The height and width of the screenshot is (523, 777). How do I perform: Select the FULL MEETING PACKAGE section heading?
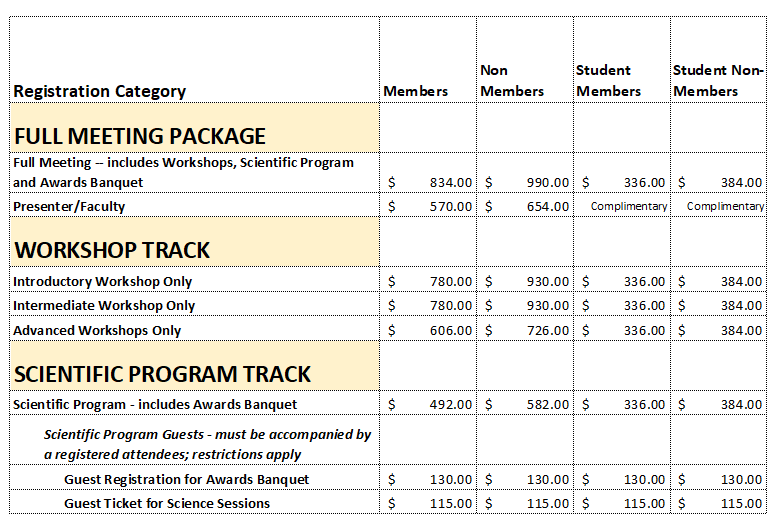click(x=140, y=136)
